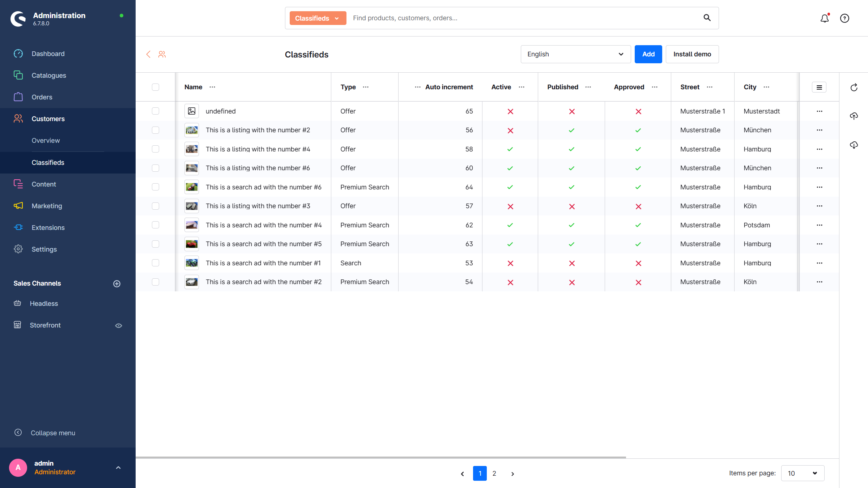Image resolution: width=868 pixels, height=488 pixels.
Task: Toggle Storefront eye visibility icon
Action: point(119,326)
